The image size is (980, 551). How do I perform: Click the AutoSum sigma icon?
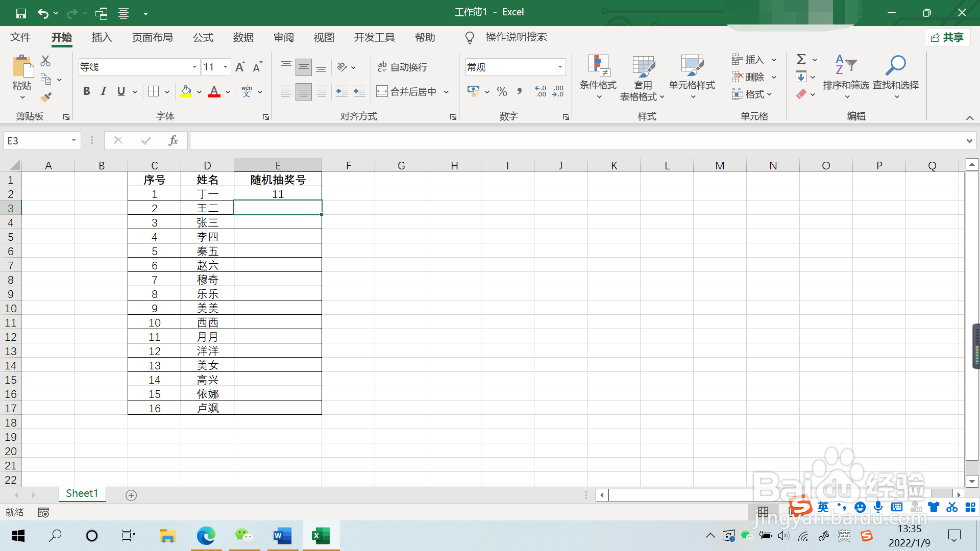801,59
